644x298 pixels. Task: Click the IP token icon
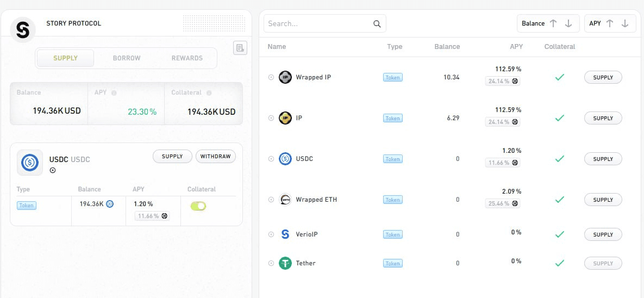[285, 118]
